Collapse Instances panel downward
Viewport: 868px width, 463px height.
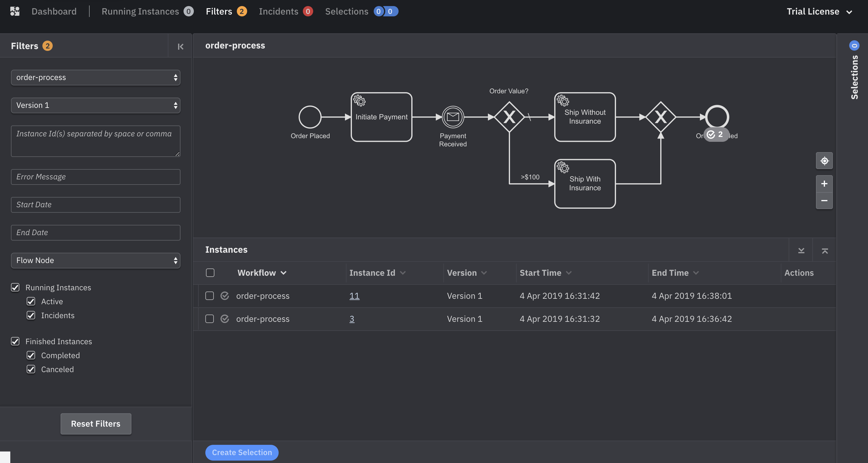801,250
